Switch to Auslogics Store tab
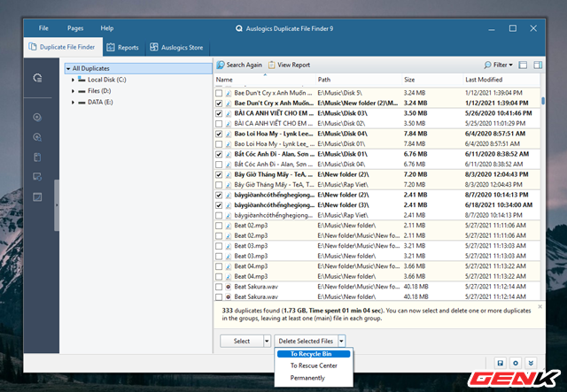Screen dimensions: 567x392 click(x=177, y=47)
